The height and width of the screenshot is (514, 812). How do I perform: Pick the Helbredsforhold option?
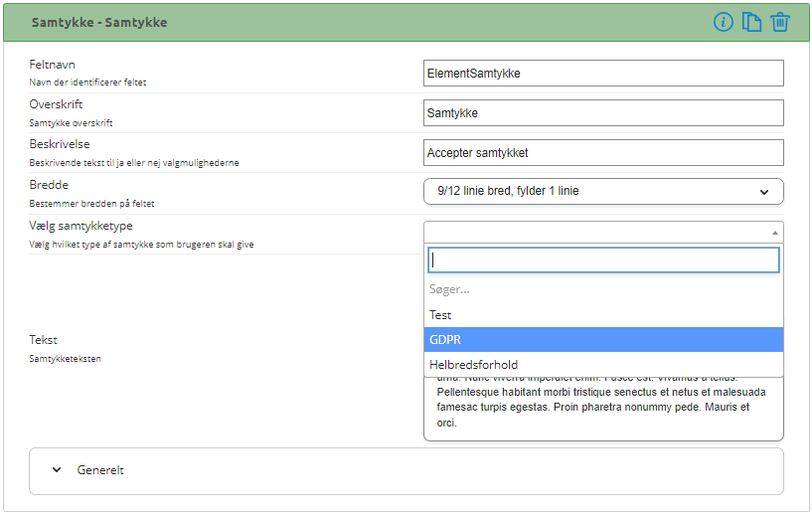tap(603, 365)
